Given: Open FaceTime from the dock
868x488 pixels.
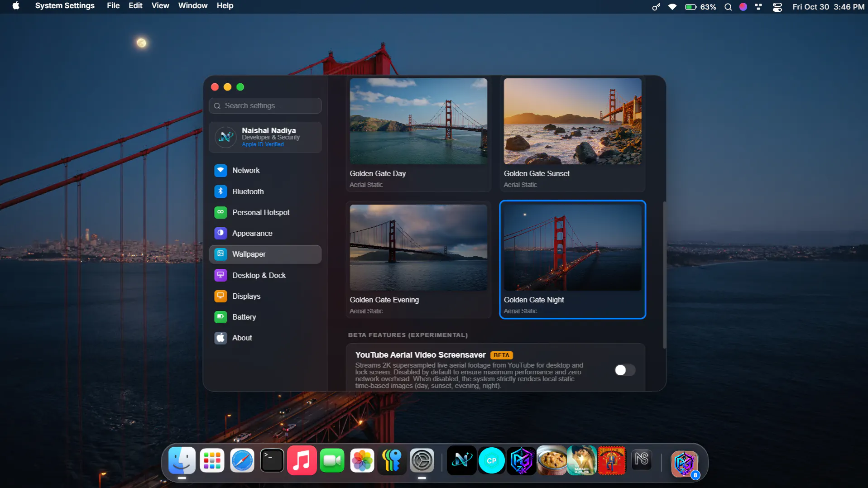Looking at the screenshot, I should [x=332, y=461].
